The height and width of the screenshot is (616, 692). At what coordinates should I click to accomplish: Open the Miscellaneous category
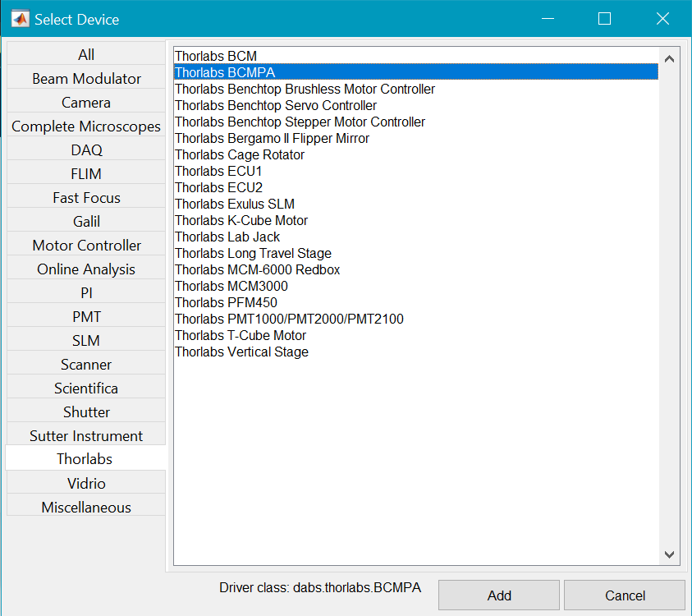(x=86, y=508)
